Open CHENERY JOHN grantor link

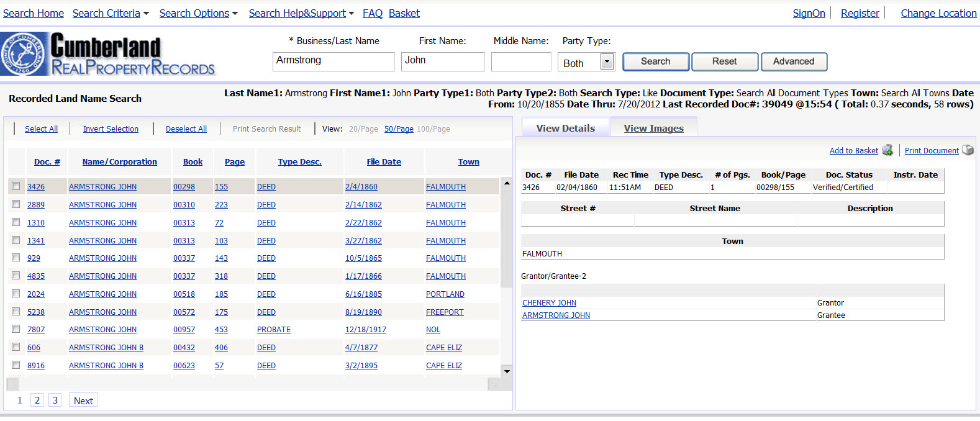pyautogui.click(x=549, y=302)
